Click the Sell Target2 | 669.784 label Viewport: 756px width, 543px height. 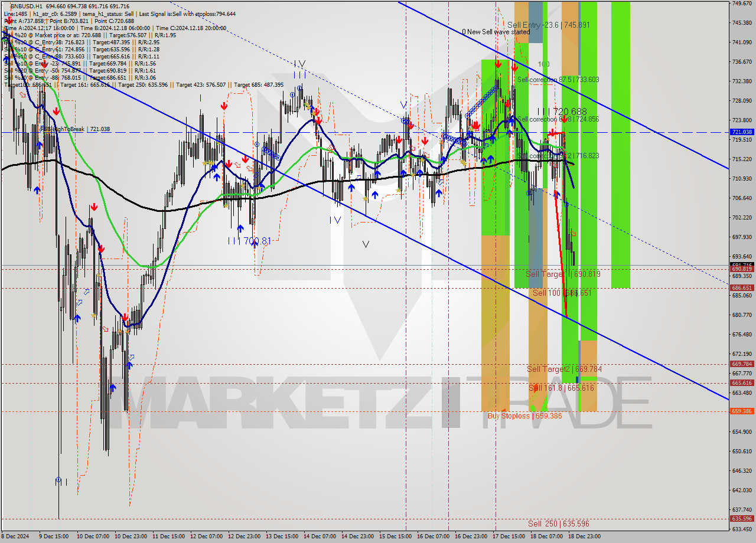[565, 369]
